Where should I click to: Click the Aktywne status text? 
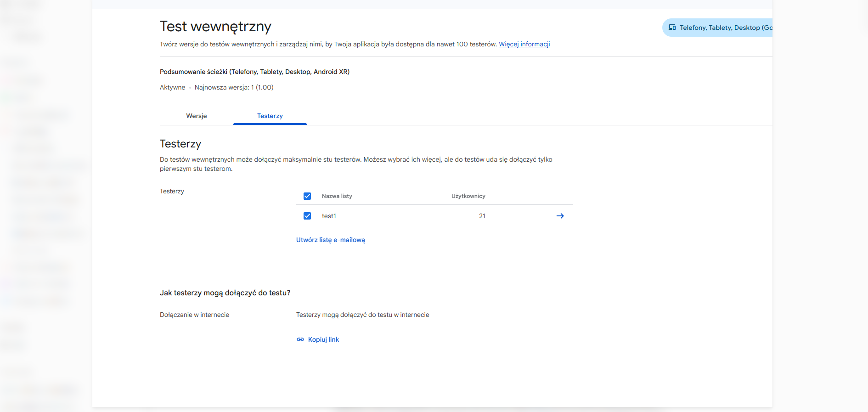tap(173, 87)
